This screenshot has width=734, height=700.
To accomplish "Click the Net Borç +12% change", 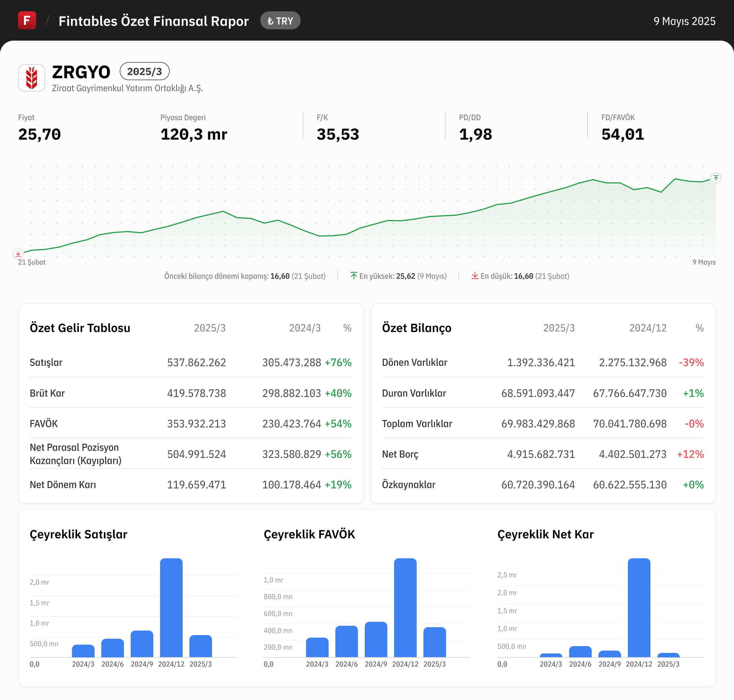I will 690,454.
